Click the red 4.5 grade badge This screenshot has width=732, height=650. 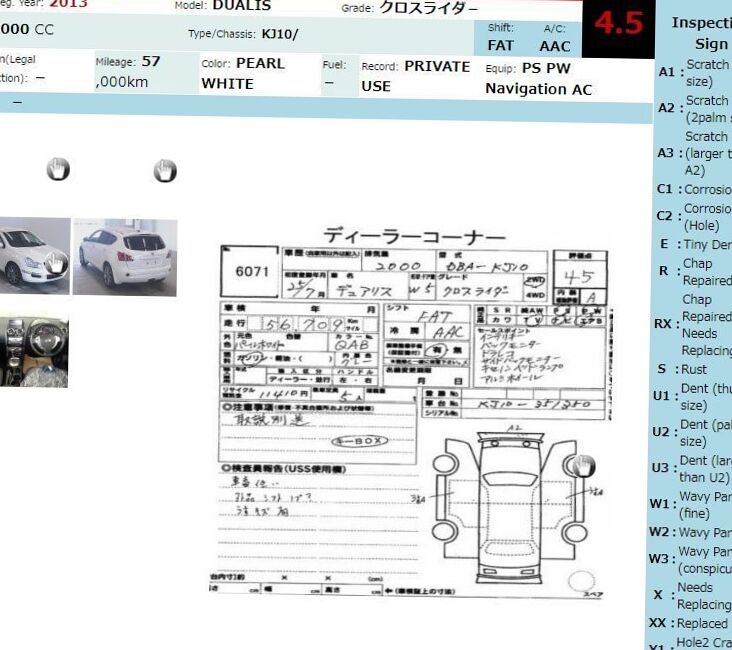(619, 23)
